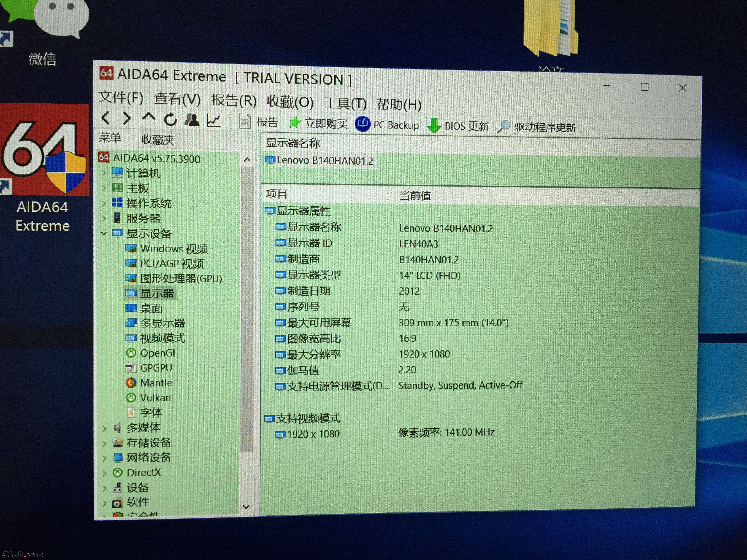Click the 项目 column header
Image resolution: width=747 pixels, height=560 pixels.
(277, 194)
